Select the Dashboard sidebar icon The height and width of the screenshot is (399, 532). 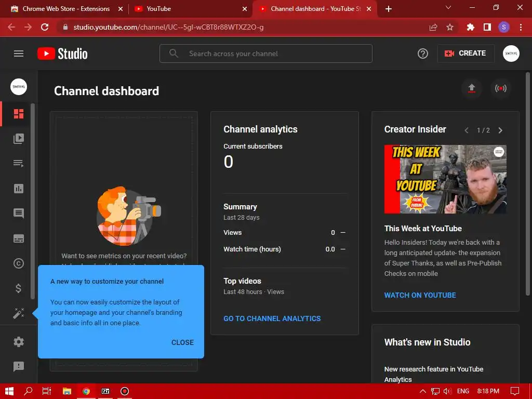(19, 114)
